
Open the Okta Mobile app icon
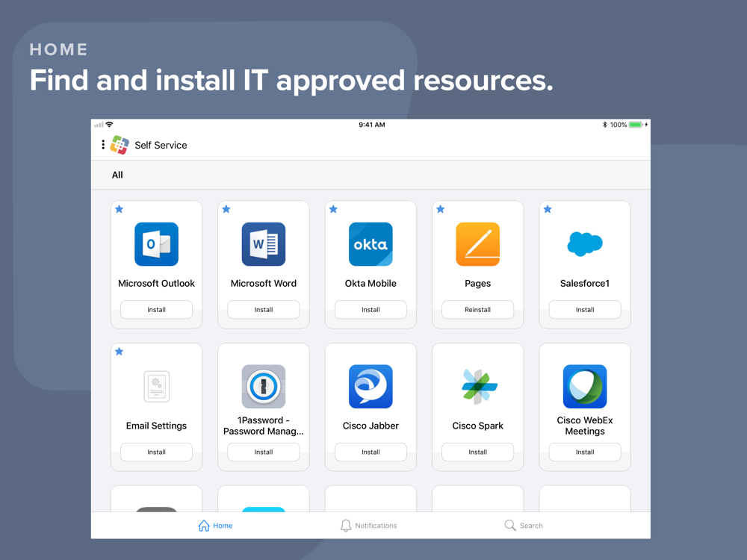coord(371,244)
